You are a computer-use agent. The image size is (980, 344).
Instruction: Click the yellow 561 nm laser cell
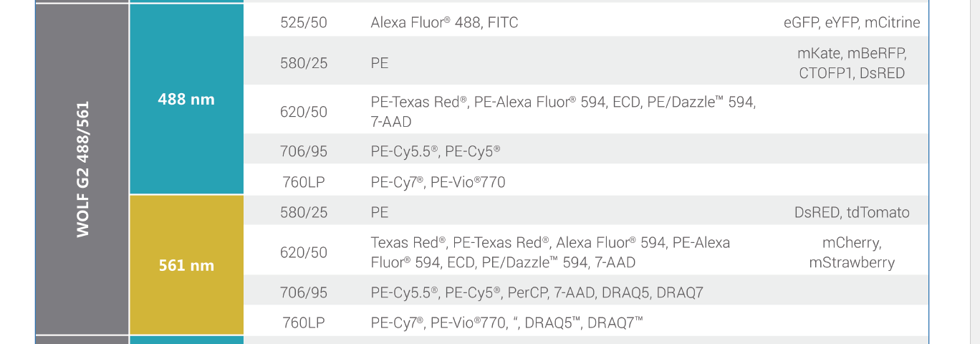point(186,266)
